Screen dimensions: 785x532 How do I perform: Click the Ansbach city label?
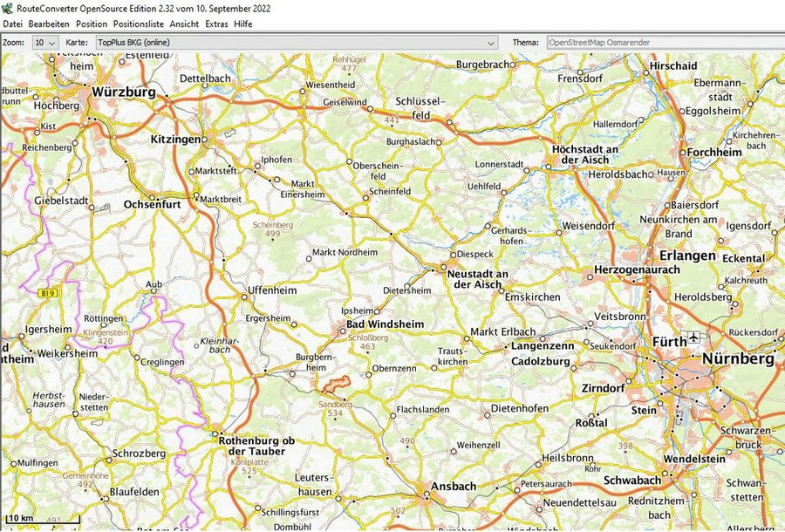click(456, 488)
